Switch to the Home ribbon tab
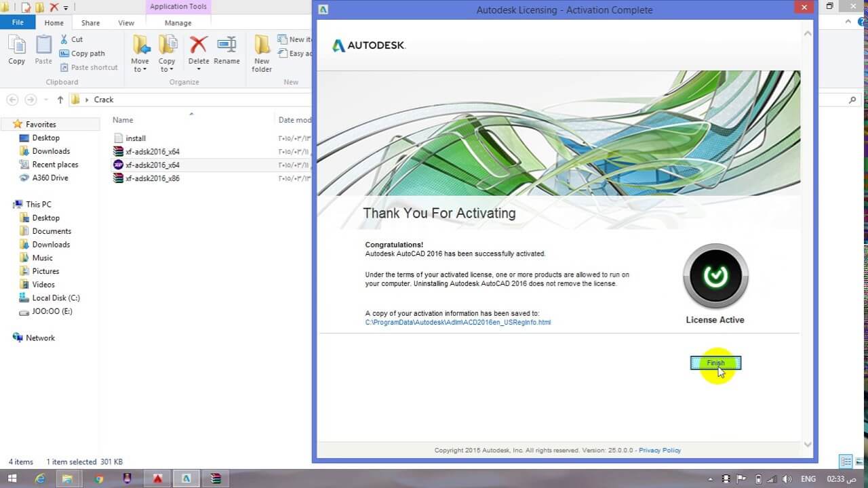 (54, 22)
